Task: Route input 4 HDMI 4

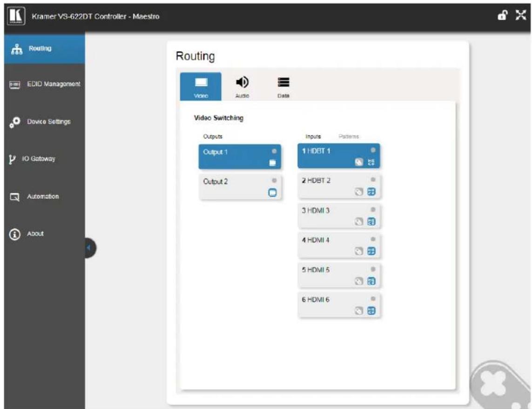Action: 338,245
